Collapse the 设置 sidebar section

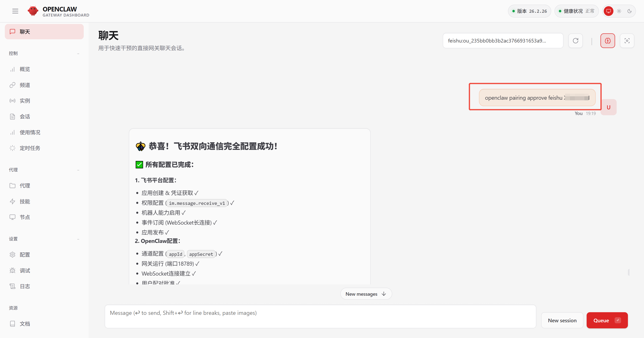point(78,239)
